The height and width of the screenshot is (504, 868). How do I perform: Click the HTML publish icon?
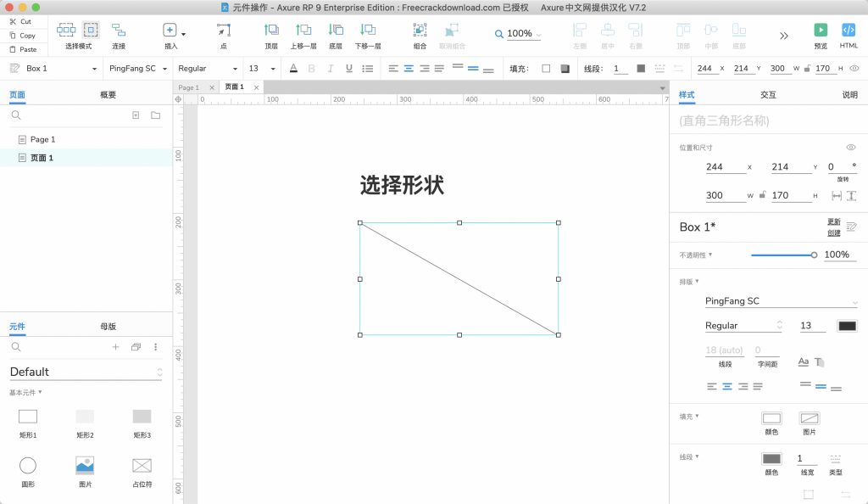point(848,31)
